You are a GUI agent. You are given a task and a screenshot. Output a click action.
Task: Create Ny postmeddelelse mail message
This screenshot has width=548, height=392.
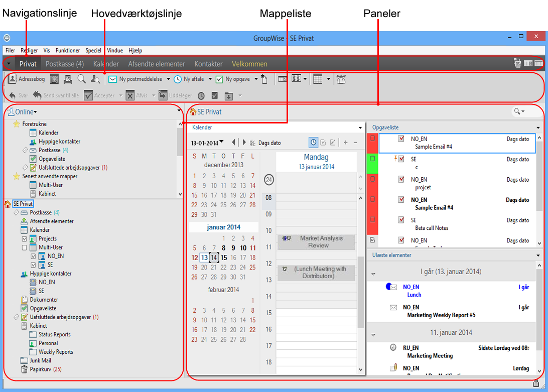pos(135,79)
